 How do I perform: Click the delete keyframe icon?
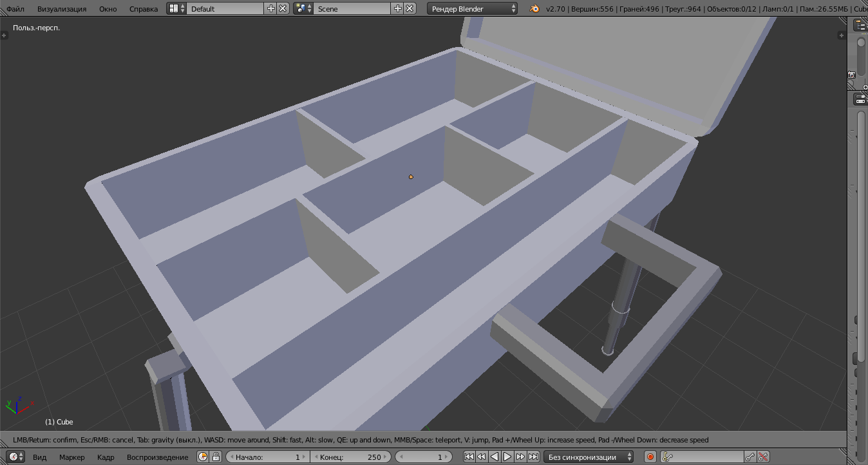pos(763,457)
